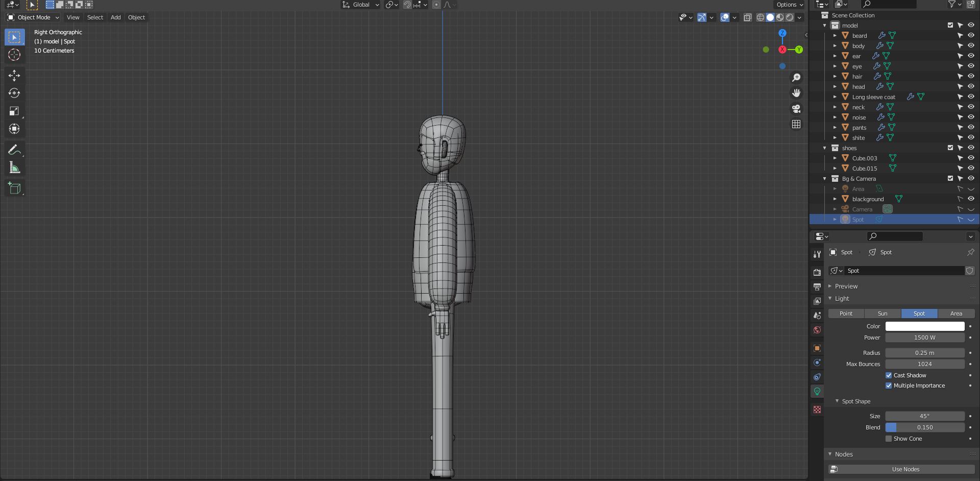Click the 3D Cursor tool
Viewport: 980px width, 481px height.
point(14,55)
